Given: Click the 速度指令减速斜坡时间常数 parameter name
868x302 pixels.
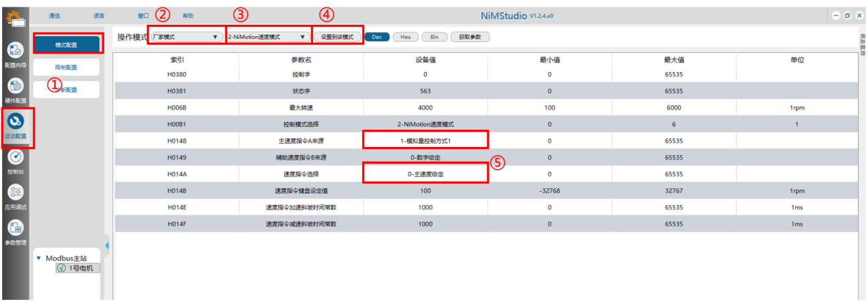Looking at the screenshot, I should tap(301, 224).
